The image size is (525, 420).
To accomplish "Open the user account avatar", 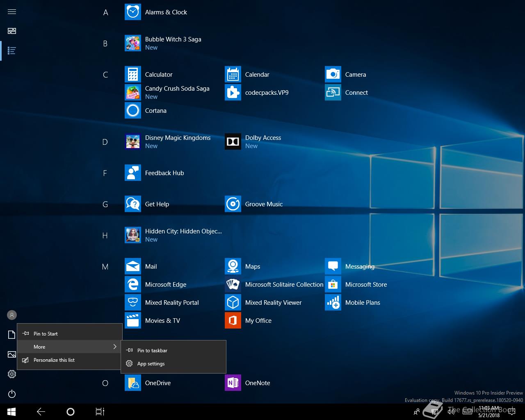I will click(12, 315).
